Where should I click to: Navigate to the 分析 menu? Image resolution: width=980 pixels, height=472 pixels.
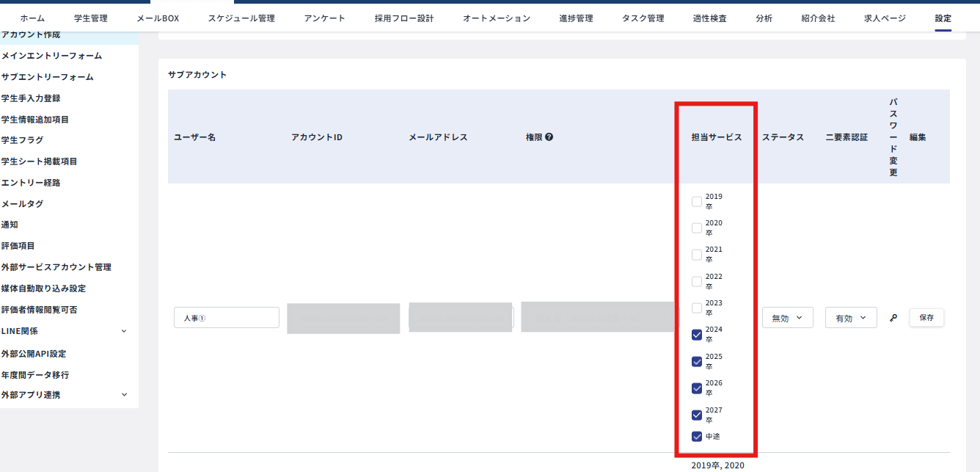coord(764,18)
